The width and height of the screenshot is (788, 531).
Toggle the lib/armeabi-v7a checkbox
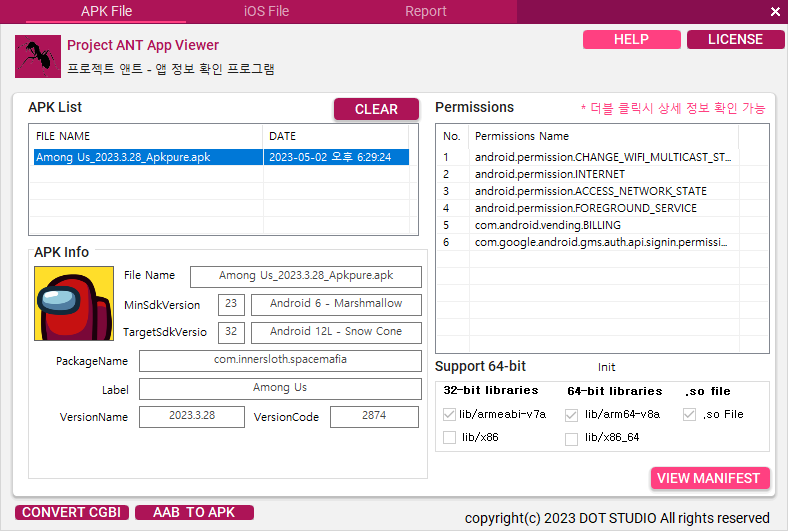[449, 414]
